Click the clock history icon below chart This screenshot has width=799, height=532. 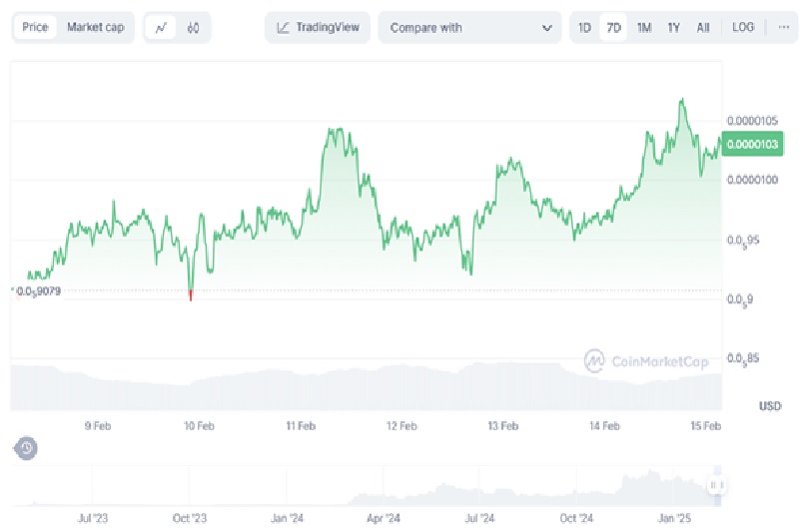(x=27, y=448)
